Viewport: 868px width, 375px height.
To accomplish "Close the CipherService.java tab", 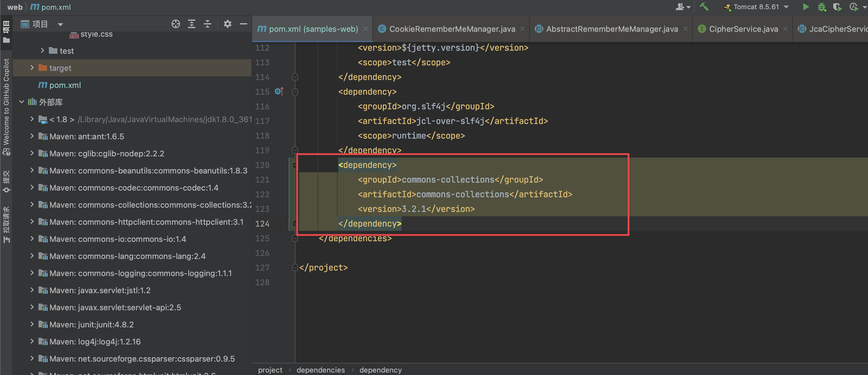I will click(785, 29).
